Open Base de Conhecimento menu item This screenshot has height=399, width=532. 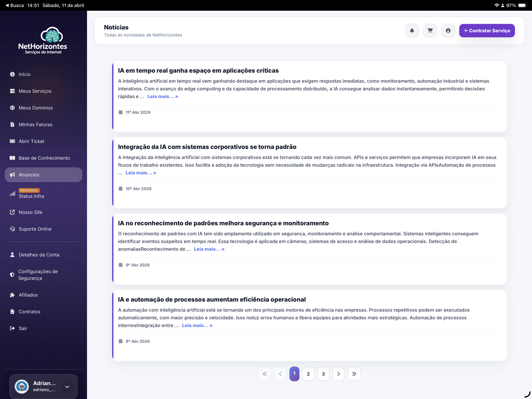click(x=44, y=158)
